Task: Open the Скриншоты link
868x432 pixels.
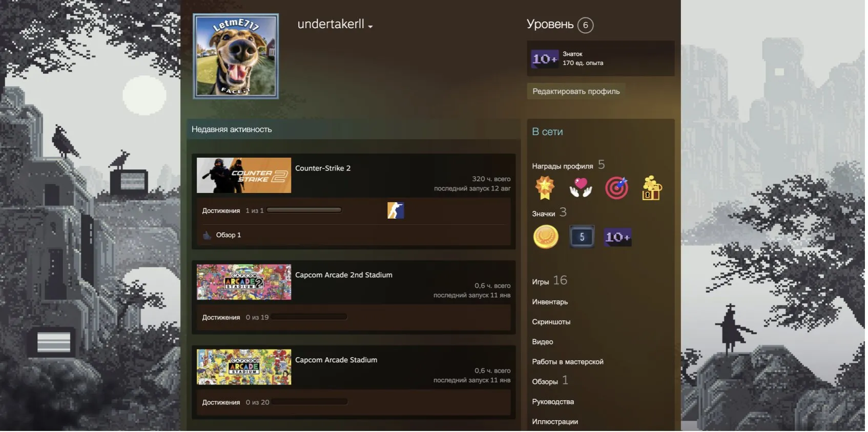Action: pos(551,322)
